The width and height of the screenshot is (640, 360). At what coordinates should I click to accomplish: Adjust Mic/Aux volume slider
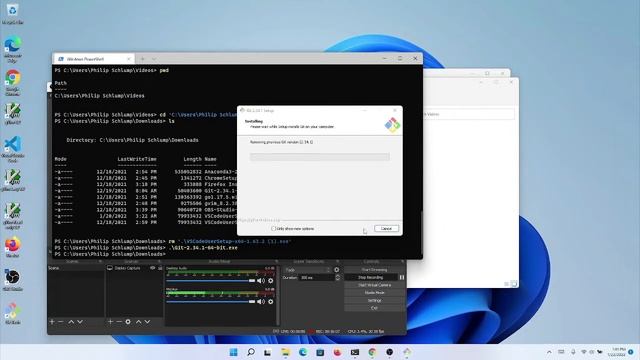[x=211, y=302]
